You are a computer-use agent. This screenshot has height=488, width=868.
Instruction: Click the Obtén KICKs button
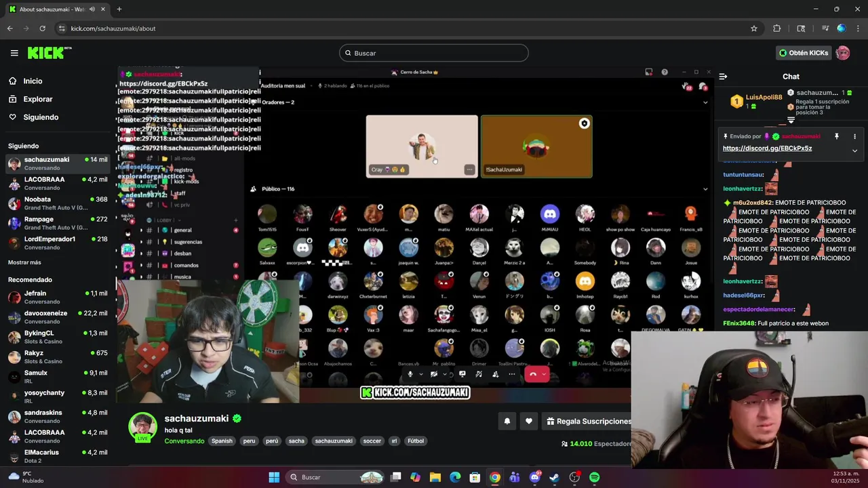pyautogui.click(x=804, y=53)
